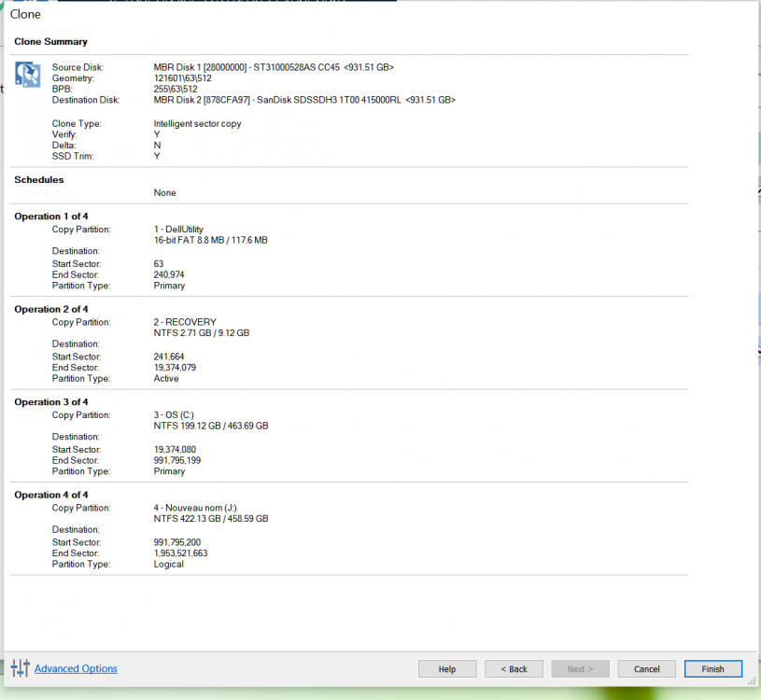Click the Start Sector value 991,795,200
The height and width of the screenshot is (700, 761).
pyautogui.click(x=177, y=542)
